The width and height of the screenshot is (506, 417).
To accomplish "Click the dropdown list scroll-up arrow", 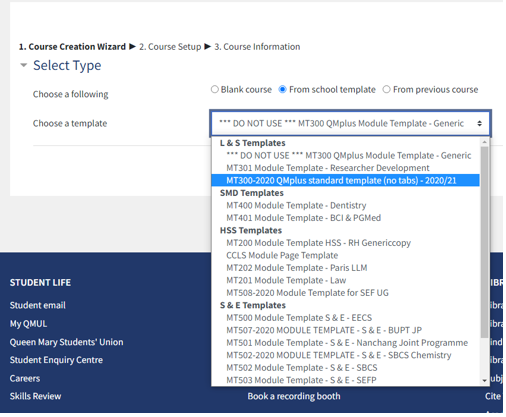I will coord(484,142).
